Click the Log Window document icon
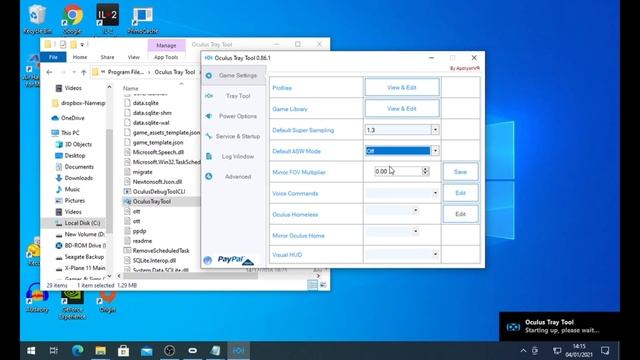The image size is (640, 360). click(x=209, y=156)
